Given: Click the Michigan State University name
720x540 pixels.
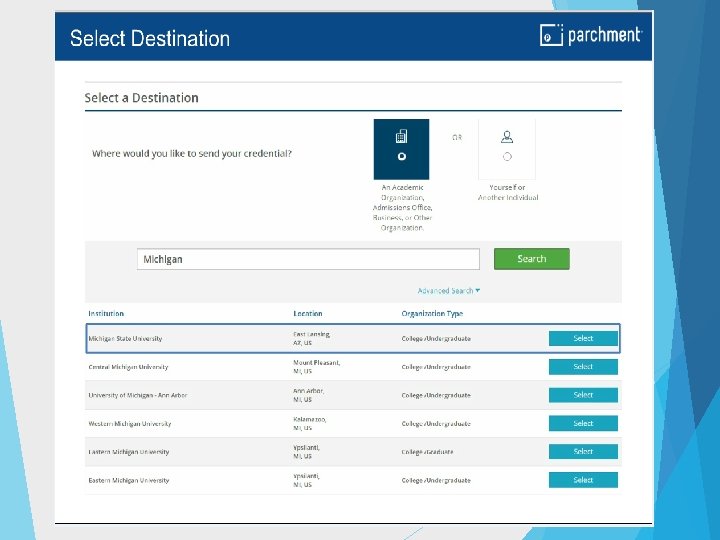Looking at the screenshot, I should [x=125, y=338].
